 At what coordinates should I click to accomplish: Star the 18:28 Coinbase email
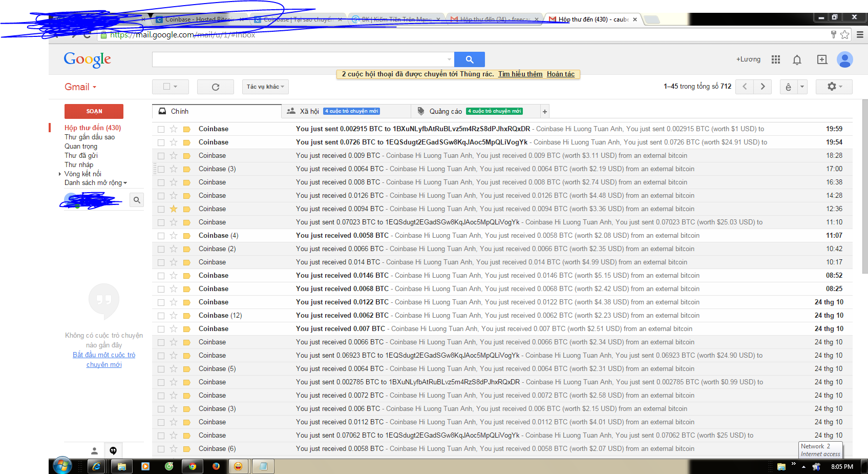coord(174,155)
